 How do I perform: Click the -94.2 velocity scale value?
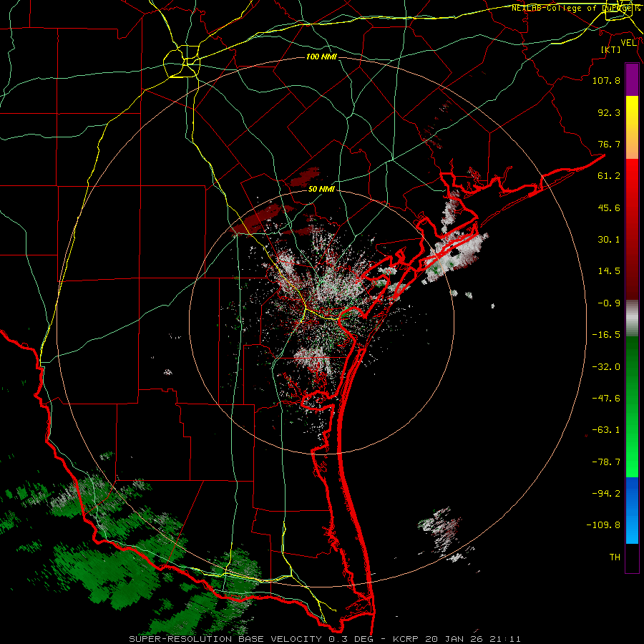click(606, 494)
